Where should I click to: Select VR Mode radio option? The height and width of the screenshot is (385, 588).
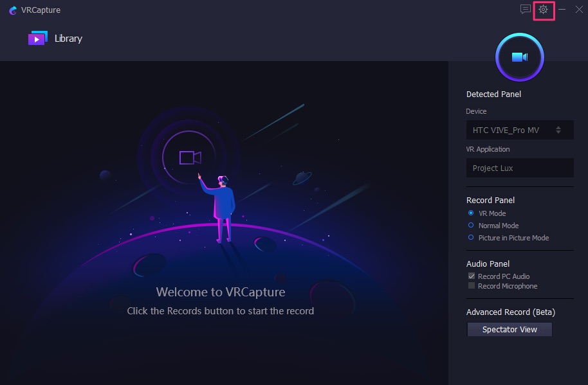[x=471, y=213]
